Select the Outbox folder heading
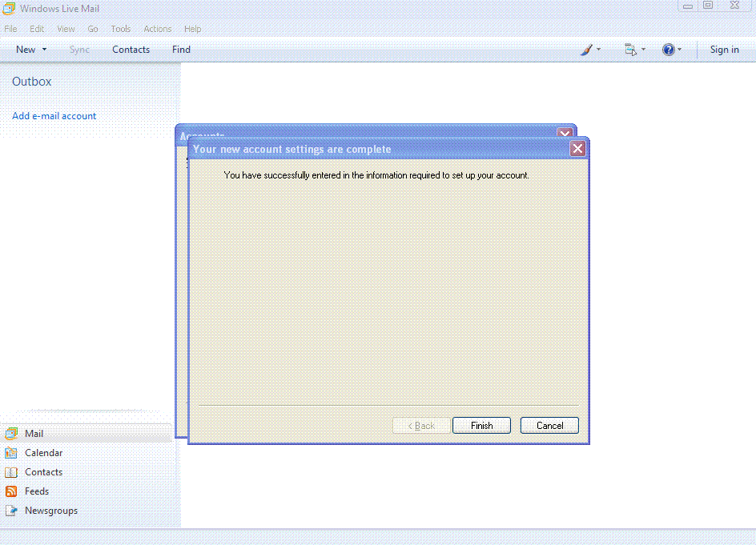 [x=32, y=82]
